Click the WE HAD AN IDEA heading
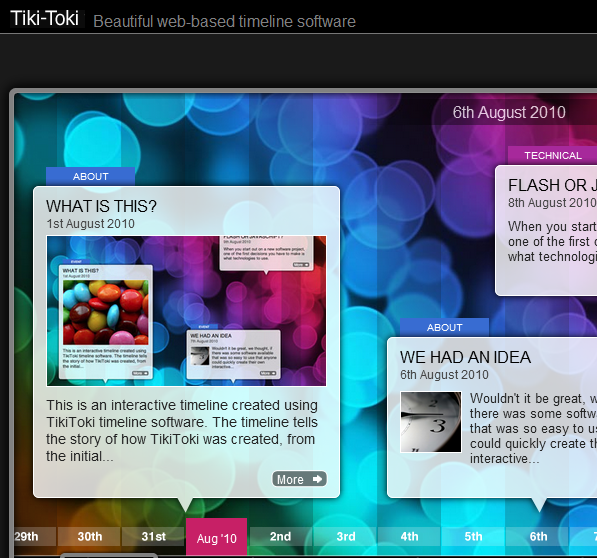This screenshot has width=597, height=558. tap(465, 357)
